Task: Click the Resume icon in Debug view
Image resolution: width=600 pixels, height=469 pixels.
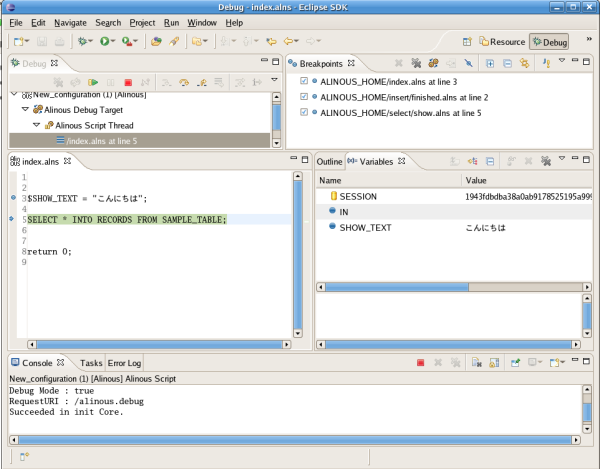Action: 93,82
